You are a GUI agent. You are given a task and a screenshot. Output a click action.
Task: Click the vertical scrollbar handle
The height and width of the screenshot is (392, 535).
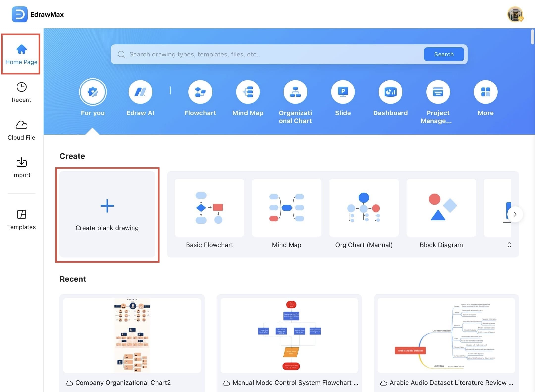(x=532, y=37)
